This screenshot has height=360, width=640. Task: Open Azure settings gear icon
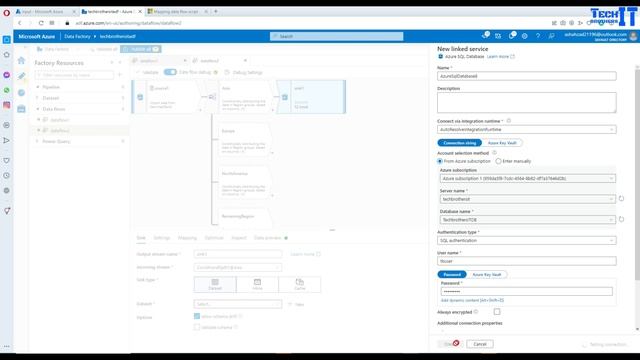pos(524,36)
